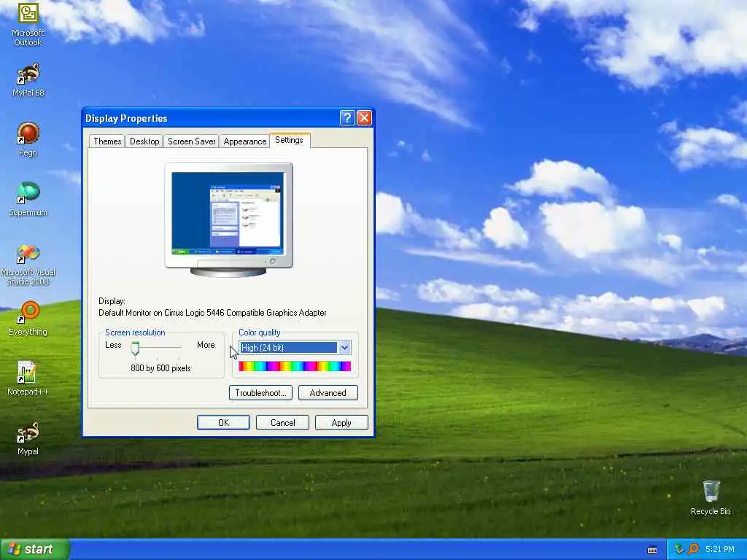Select the Recycle Bin icon
The width and height of the screenshot is (747, 560).
[x=711, y=498]
